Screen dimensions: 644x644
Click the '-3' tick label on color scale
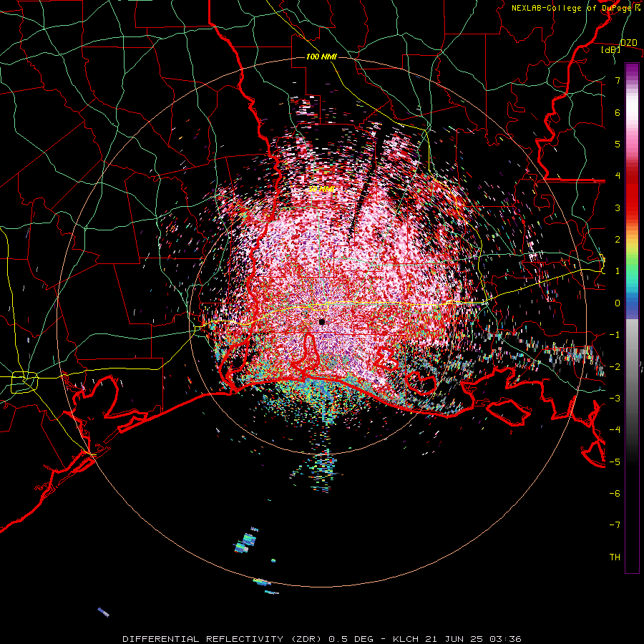tap(615, 398)
